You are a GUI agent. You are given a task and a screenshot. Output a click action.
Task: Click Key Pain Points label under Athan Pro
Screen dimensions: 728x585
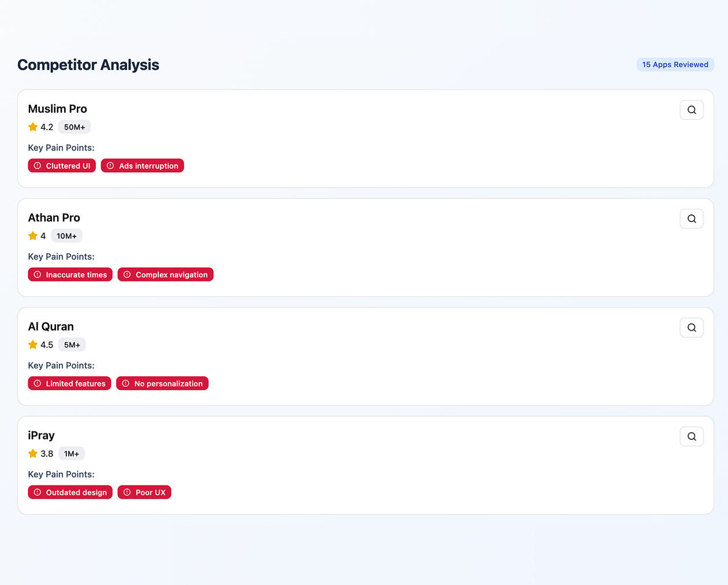(x=61, y=257)
